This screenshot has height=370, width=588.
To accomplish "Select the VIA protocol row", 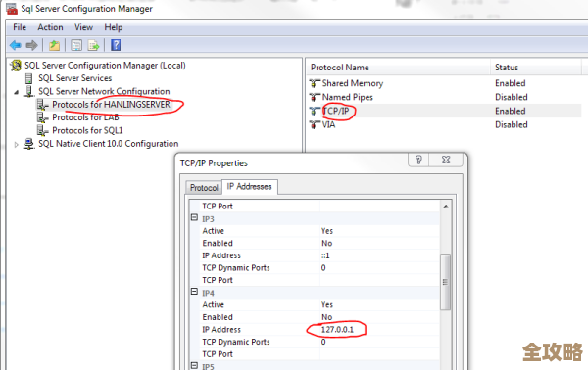I will coord(445,124).
